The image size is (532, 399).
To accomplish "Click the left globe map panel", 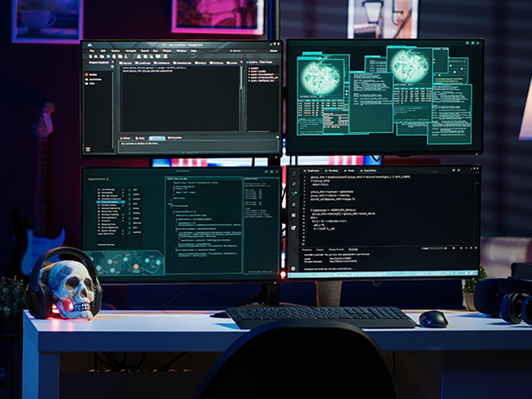I will [321, 78].
